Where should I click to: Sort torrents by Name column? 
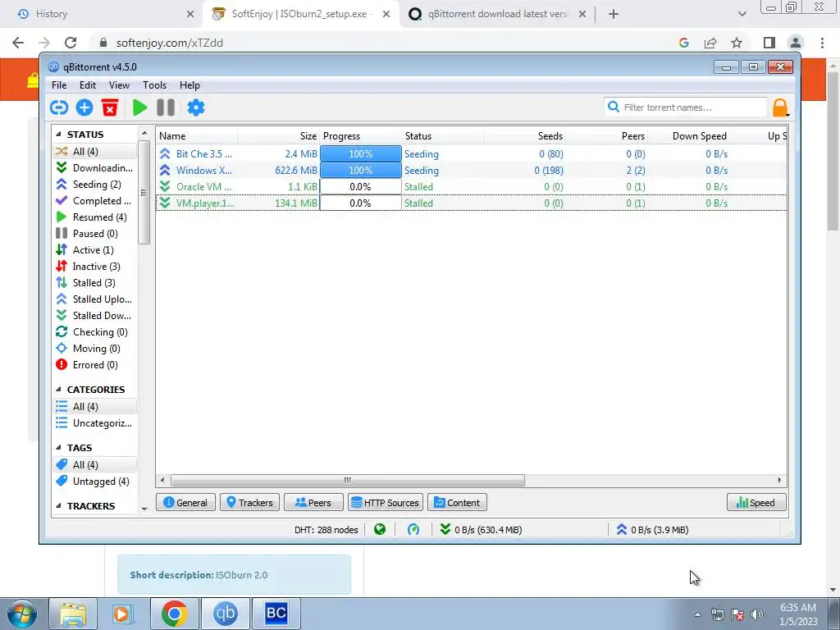197,136
